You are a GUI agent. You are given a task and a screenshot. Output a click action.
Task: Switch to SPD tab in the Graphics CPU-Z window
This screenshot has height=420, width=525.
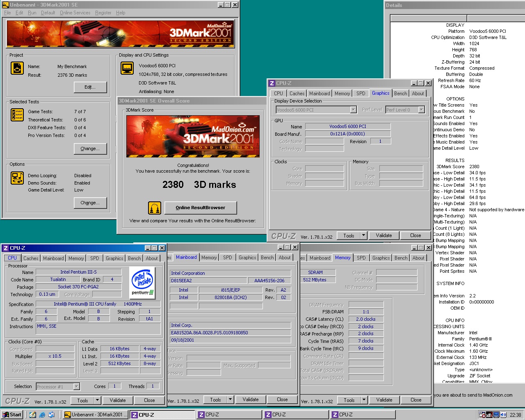coord(361,94)
